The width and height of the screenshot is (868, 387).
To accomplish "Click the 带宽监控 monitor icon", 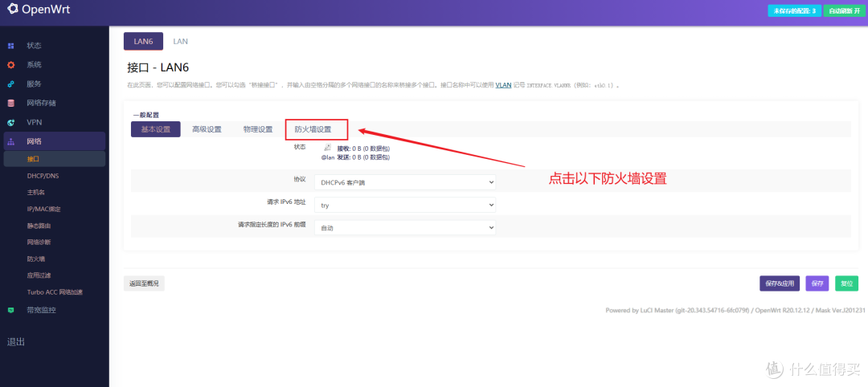I will point(11,310).
